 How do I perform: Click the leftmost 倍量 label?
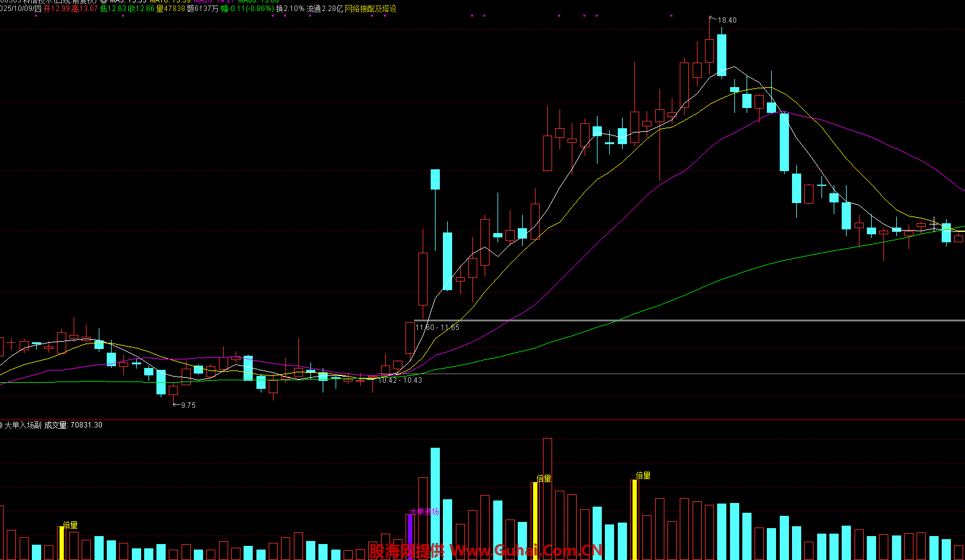71,525
